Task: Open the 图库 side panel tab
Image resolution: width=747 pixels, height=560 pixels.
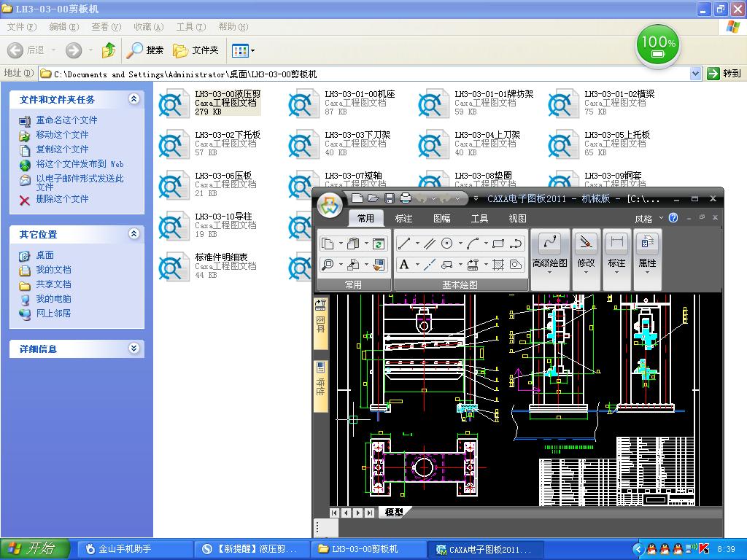Action: pos(321,322)
